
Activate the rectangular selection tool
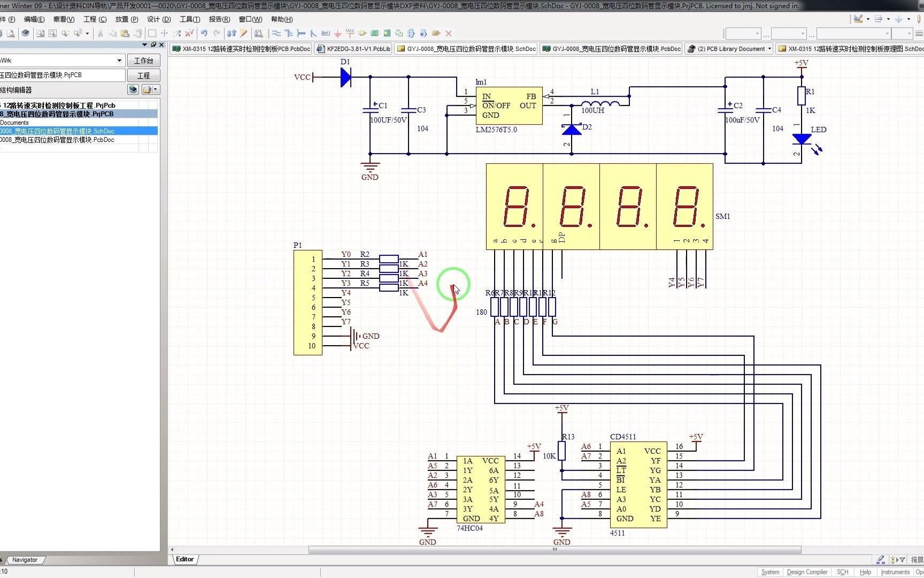tap(152, 33)
